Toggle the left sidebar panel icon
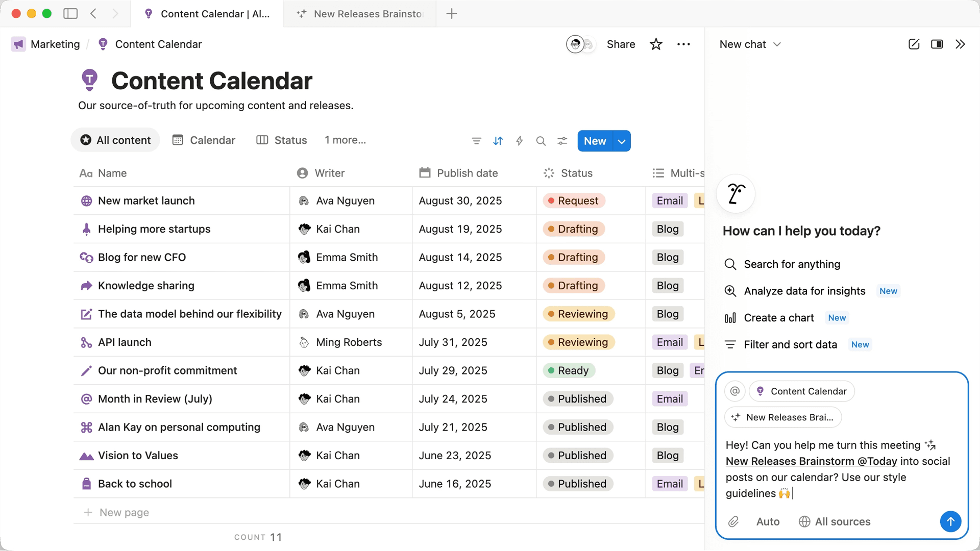This screenshot has width=980, height=551. 70,14
